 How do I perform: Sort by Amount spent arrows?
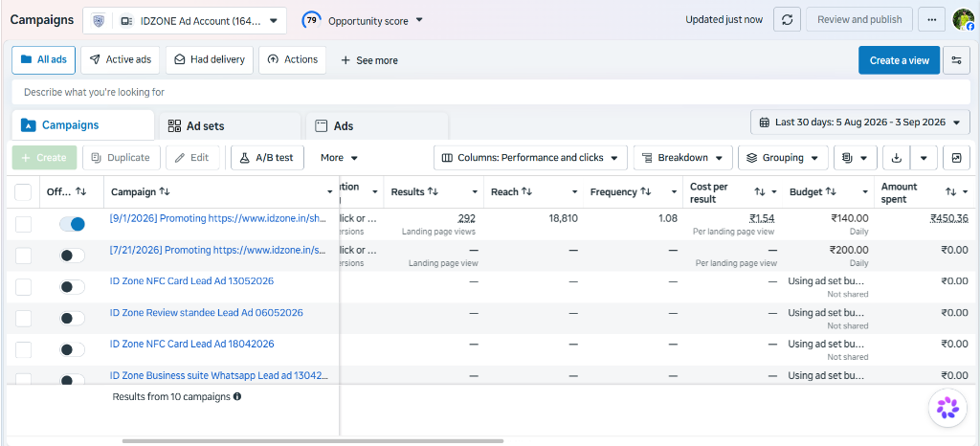[950, 191]
